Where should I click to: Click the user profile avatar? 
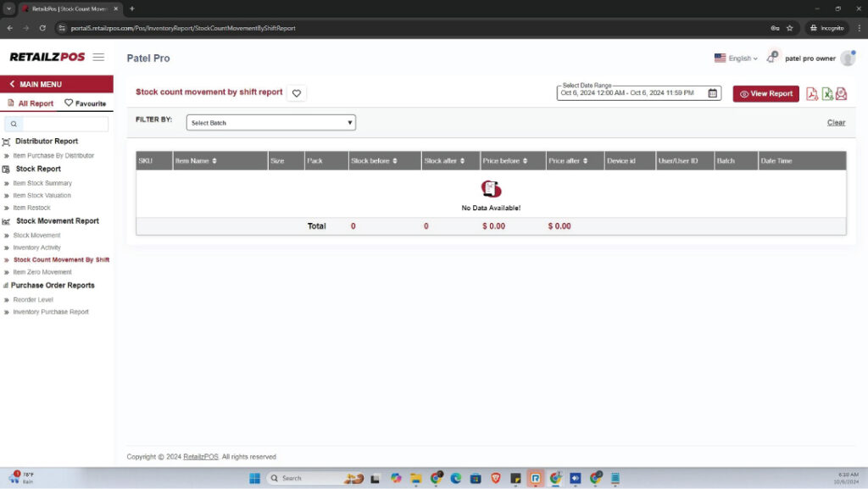tap(848, 58)
